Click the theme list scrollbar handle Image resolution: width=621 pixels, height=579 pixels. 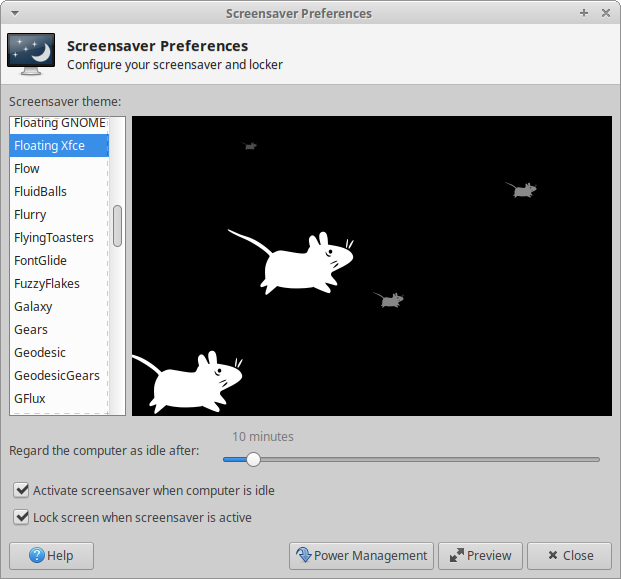[117, 226]
